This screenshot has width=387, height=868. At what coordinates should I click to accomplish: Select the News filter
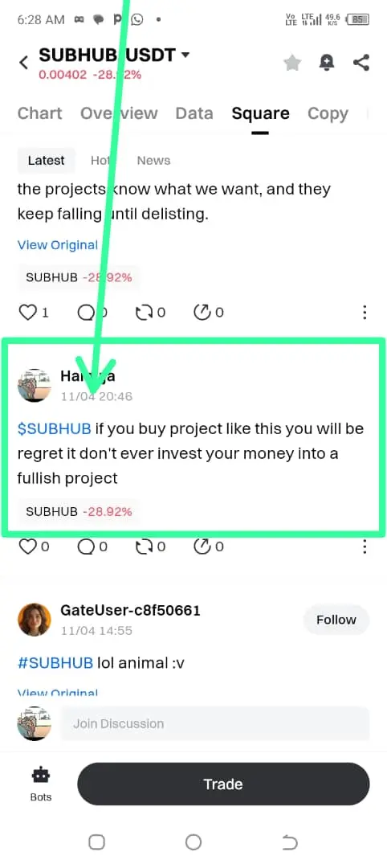click(x=153, y=161)
